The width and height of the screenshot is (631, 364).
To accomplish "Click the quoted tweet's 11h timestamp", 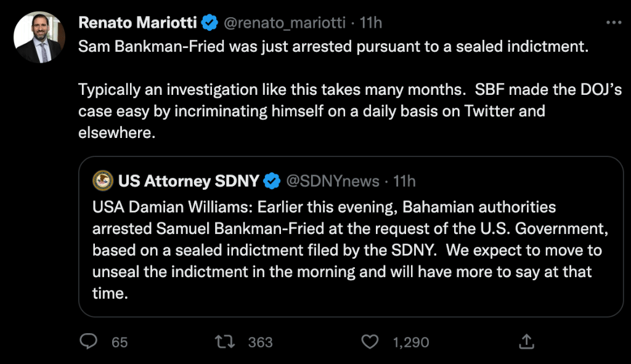I will click(405, 181).
